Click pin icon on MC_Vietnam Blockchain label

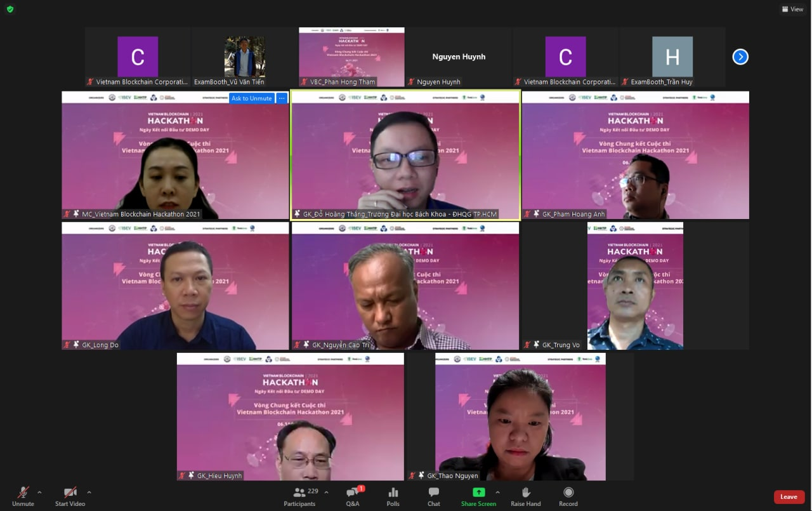76,215
